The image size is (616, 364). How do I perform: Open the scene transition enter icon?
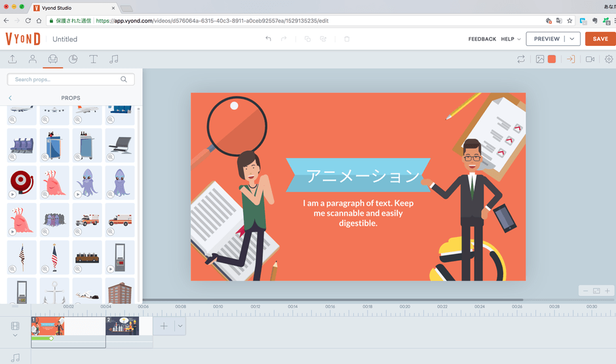click(x=571, y=60)
